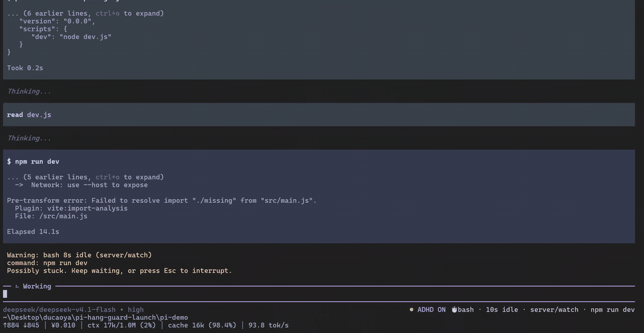
Task: Click the arrow before Network use --host
Action: (19, 185)
